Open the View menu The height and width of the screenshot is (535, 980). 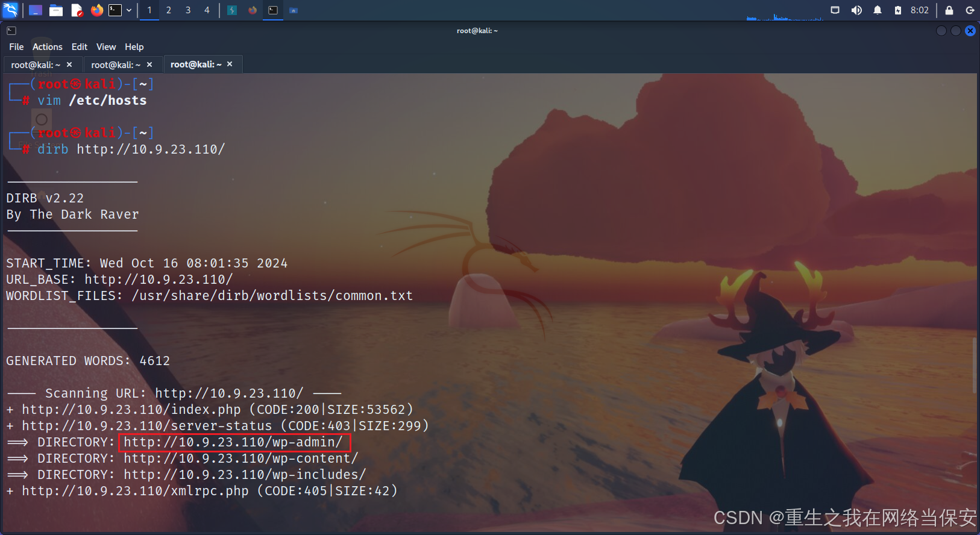(x=106, y=47)
